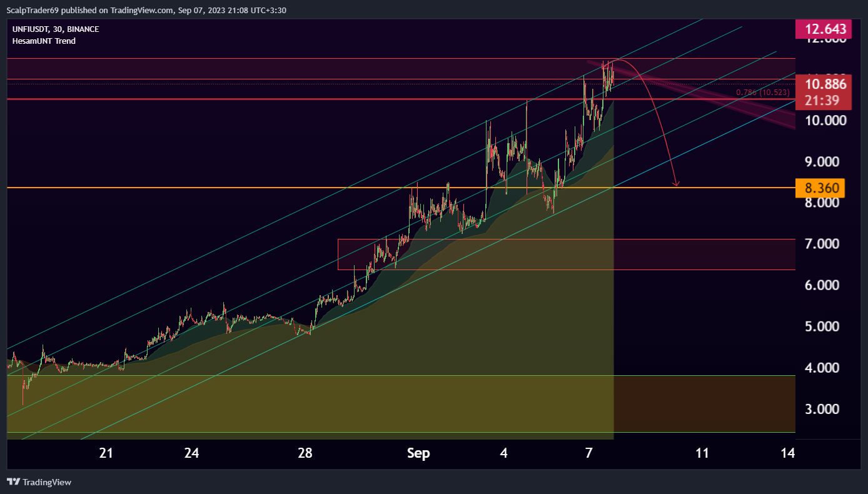Select the red rectangle zone near 7.000
868x494 pixels.
pyautogui.click(x=567, y=255)
